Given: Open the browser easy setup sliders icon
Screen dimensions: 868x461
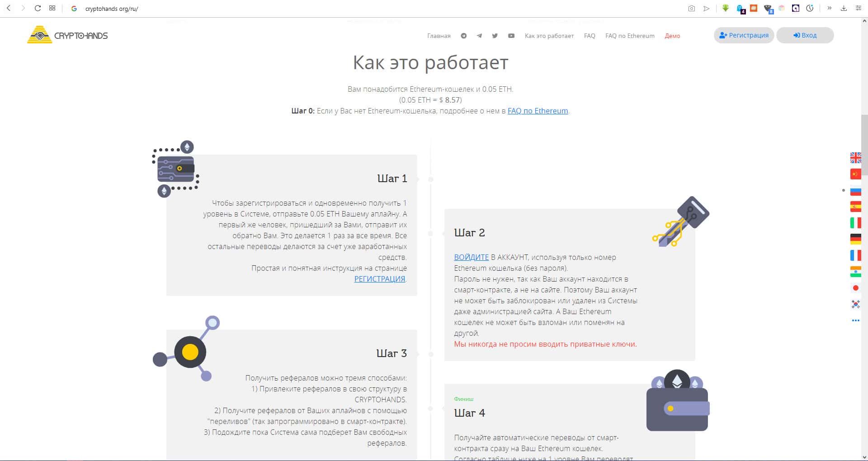Looking at the screenshot, I should pos(858,8).
